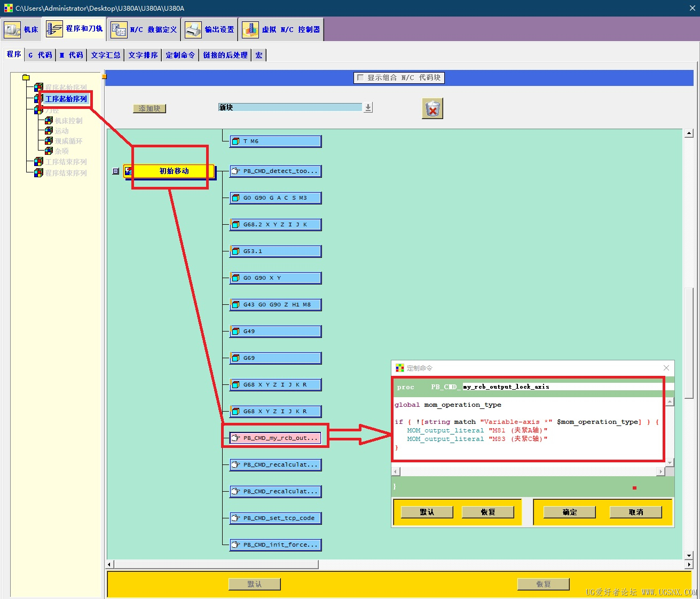The height and width of the screenshot is (599, 700).
Task: Toggle the 显示组合 N/C 代码块 checkbox
Action: coord(360,77)
